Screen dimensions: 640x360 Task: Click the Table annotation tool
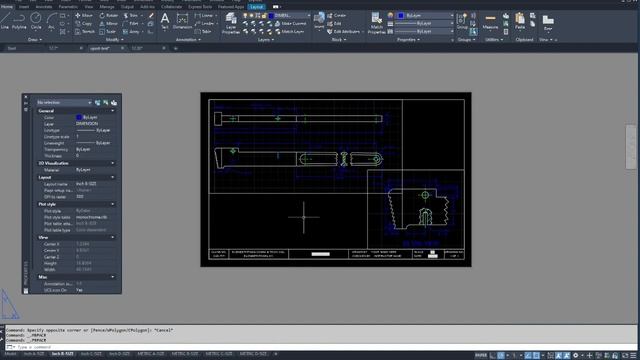(203, 31)
